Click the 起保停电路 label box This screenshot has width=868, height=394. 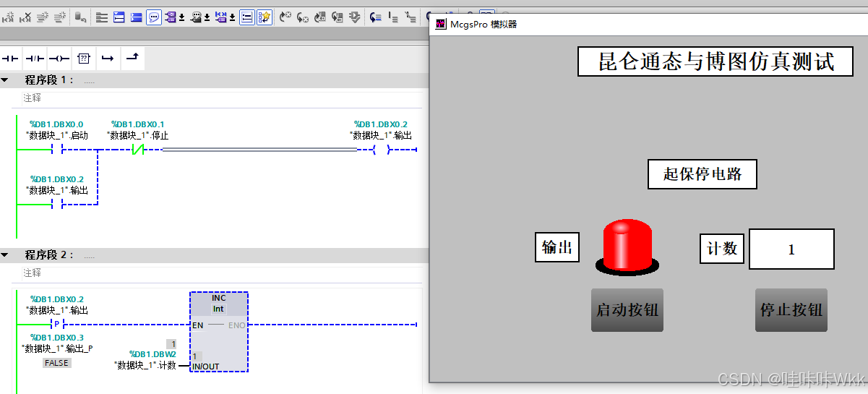[x=702, y=174]
